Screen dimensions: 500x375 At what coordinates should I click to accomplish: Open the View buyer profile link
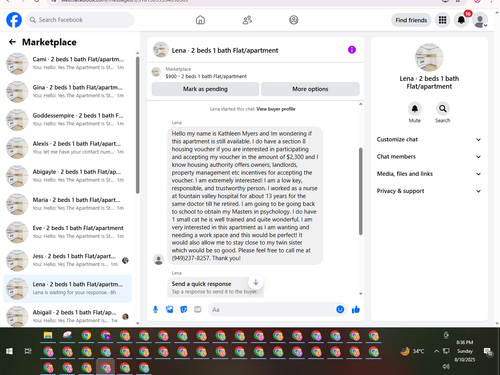pos(276,109)
